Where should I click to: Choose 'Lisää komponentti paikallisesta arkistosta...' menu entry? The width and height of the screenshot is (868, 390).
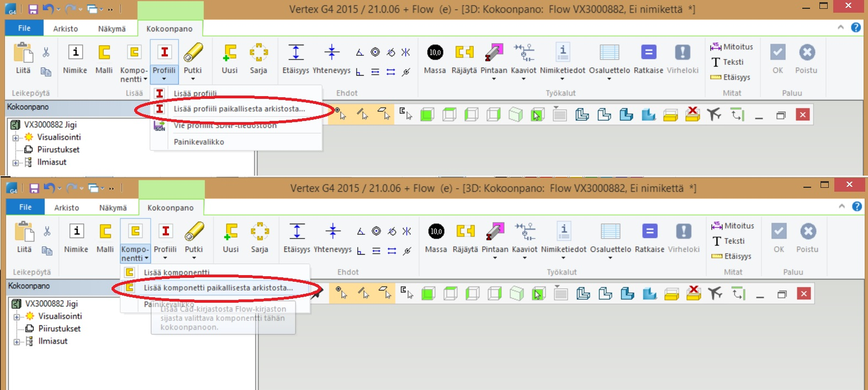pos(218,288)
